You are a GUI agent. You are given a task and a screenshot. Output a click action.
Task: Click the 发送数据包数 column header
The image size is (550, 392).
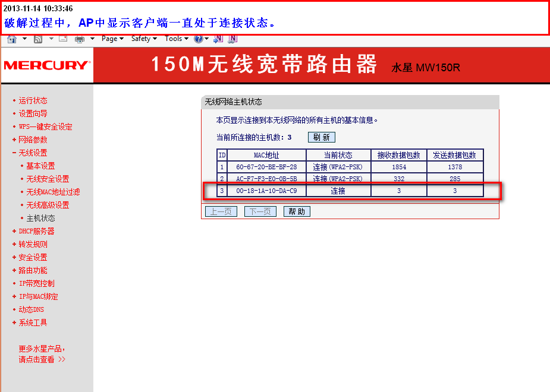[x=455, y=155]
